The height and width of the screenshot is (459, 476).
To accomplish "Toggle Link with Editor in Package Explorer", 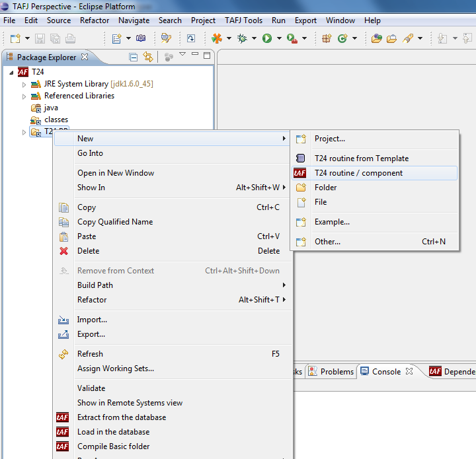I will tap(148, 57).
